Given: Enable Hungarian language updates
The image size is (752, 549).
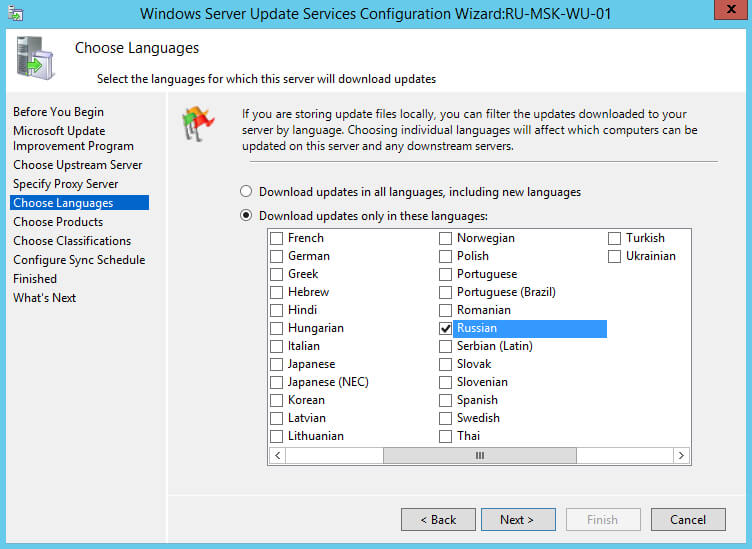Looking at the screenshot, I should 277,328.
